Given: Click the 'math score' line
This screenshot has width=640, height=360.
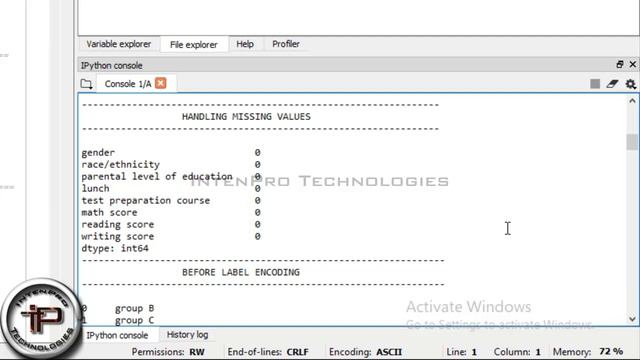Looking at the screenshot, I should tap(171, 213).
